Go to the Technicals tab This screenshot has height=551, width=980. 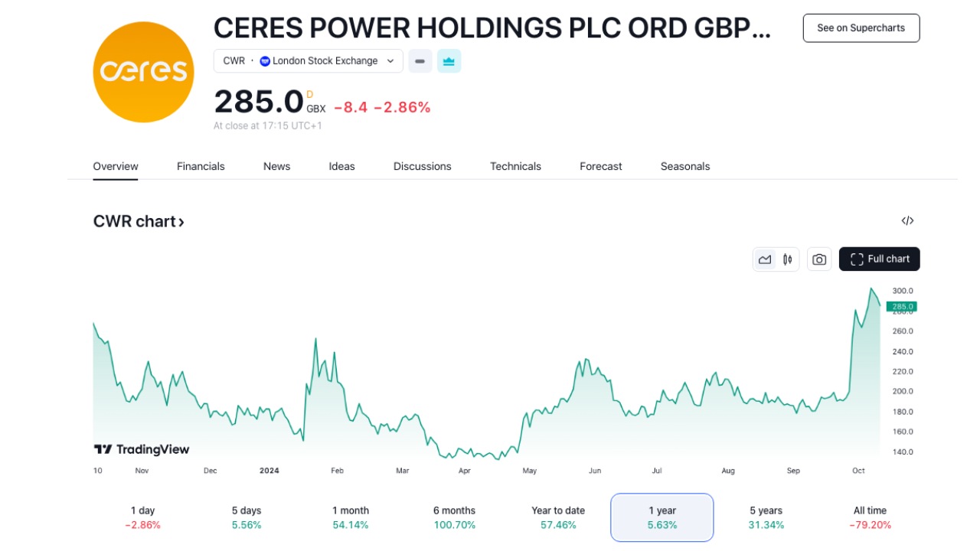pos(515,166)
